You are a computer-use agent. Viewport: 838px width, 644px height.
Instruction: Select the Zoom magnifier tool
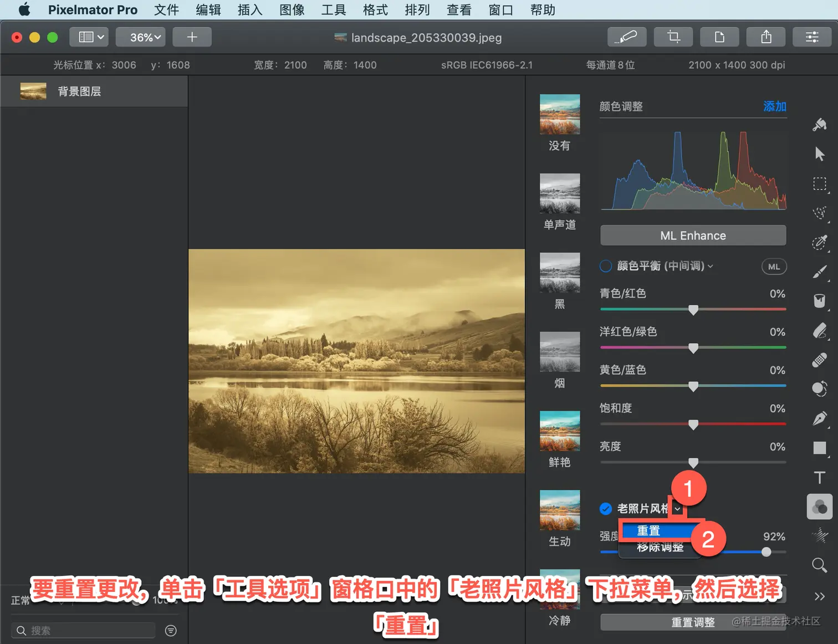820,565
